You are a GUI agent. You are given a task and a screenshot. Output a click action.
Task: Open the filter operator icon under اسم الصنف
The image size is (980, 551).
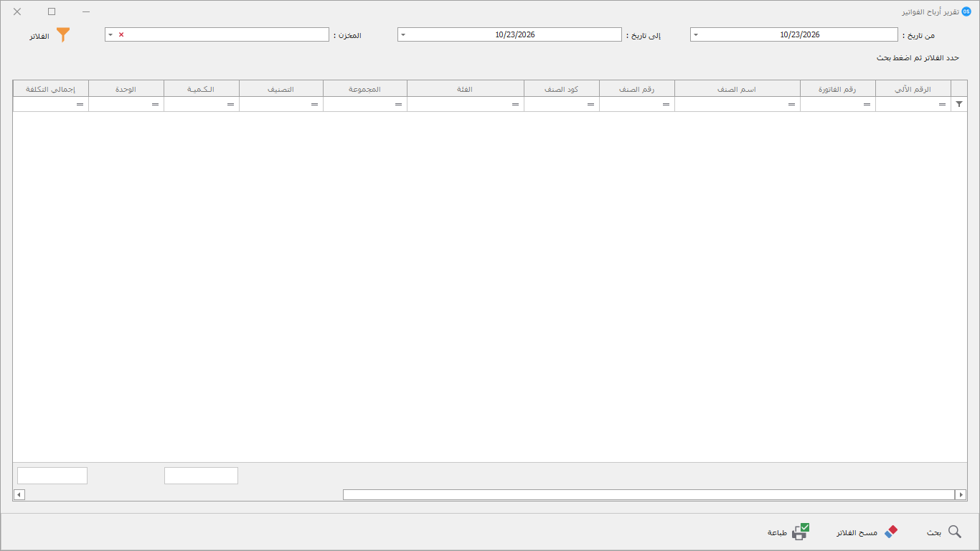pyautogui.click(x=791, y=105)
